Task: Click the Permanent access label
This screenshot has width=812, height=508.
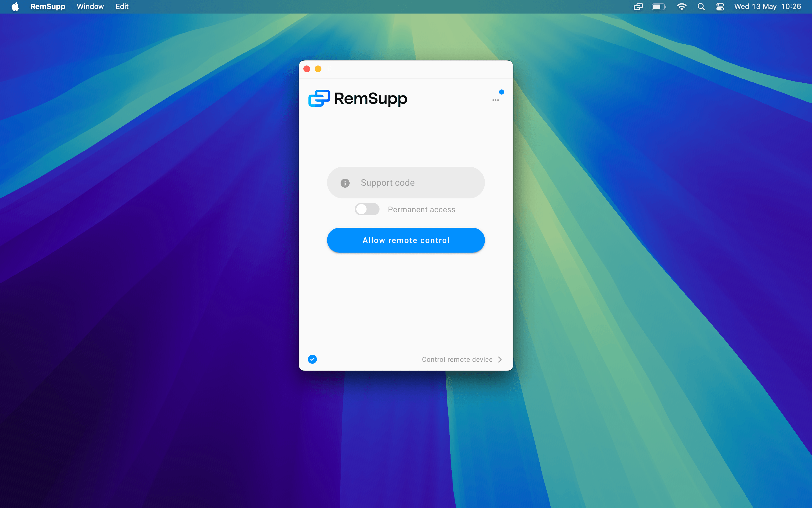Action: (x=422, y=210)
